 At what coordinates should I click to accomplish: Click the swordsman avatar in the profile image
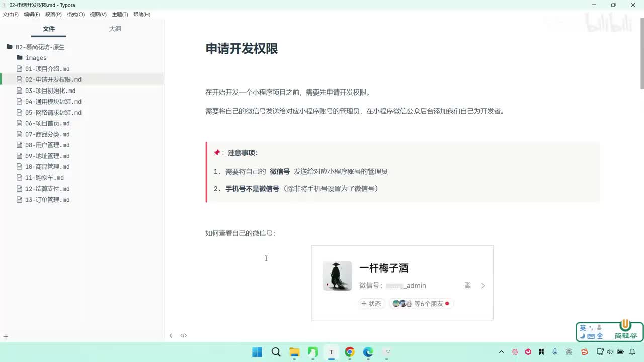337,276
